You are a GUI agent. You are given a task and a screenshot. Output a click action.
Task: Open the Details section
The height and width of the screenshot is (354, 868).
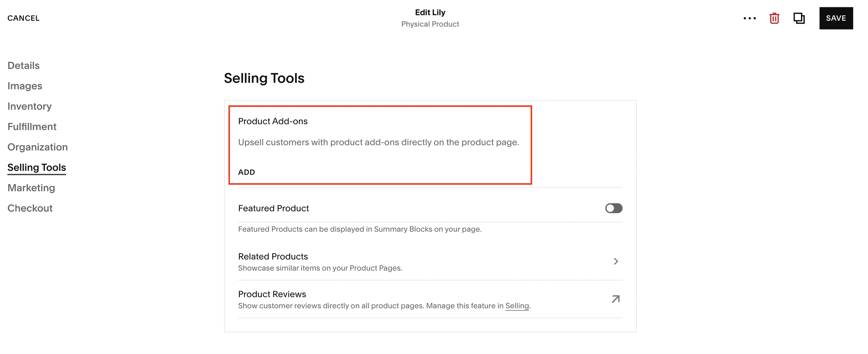pyautogui.click(x=24, y=65)
